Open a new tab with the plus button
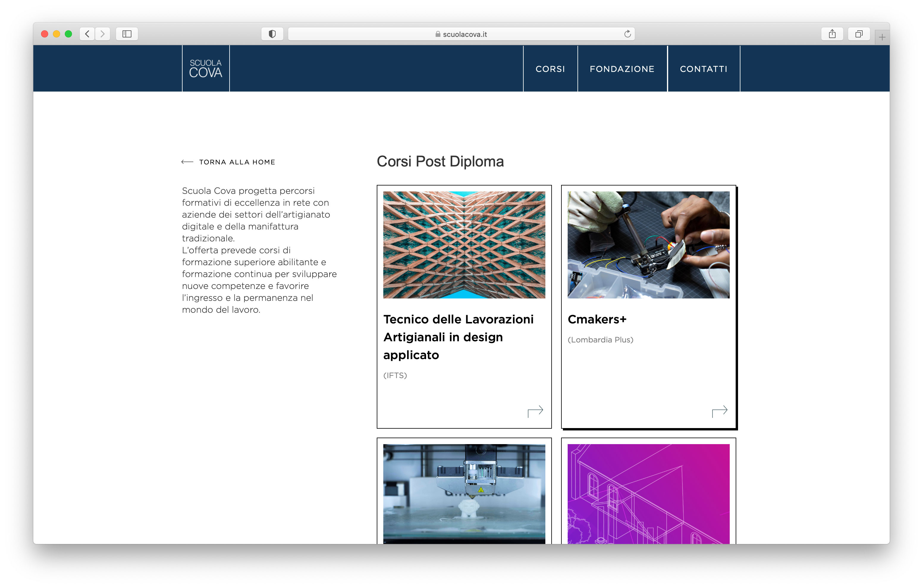Screen dimensions: 923x588 tap(882, 37)
